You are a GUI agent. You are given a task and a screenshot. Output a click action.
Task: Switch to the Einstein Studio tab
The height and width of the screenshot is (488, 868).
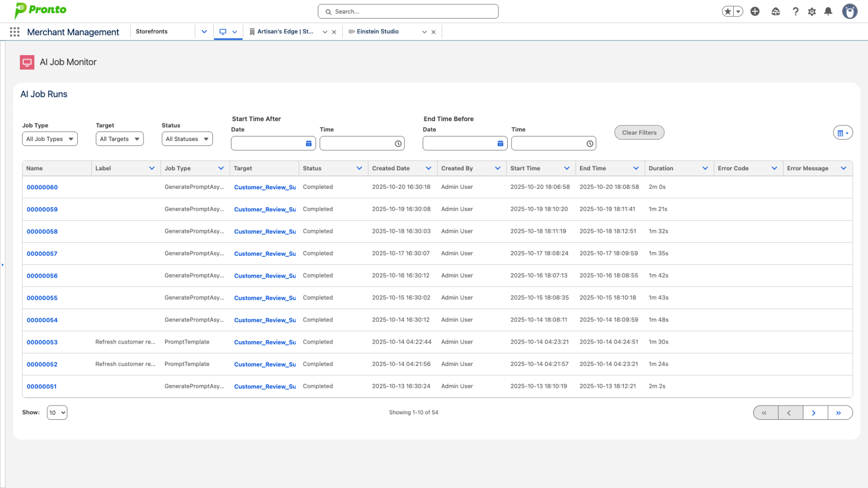377,31
